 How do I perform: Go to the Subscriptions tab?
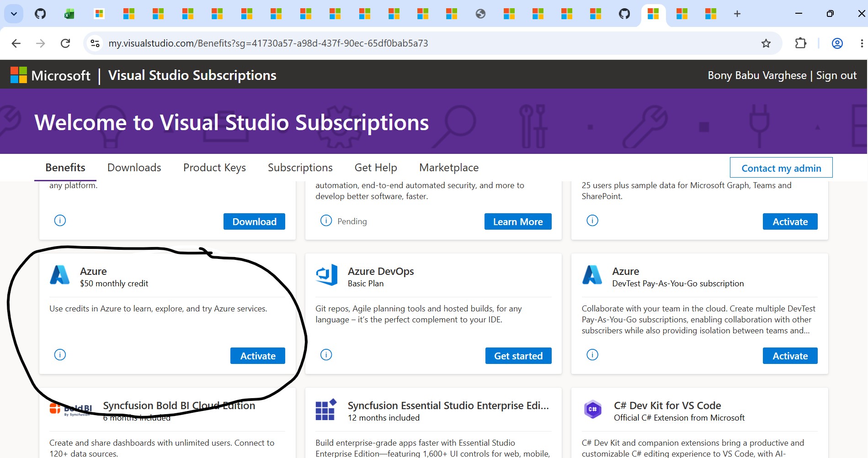300,168
